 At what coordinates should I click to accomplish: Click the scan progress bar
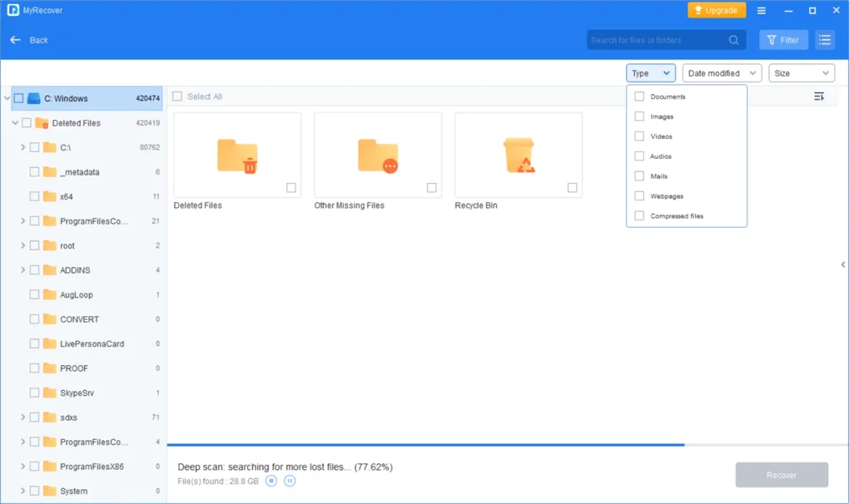tap(508, 444)
